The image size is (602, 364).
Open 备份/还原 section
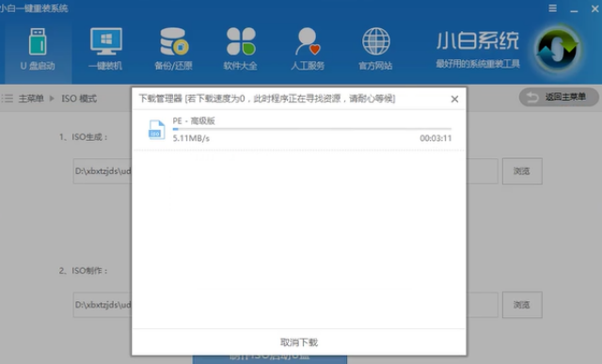click(173, 49)
